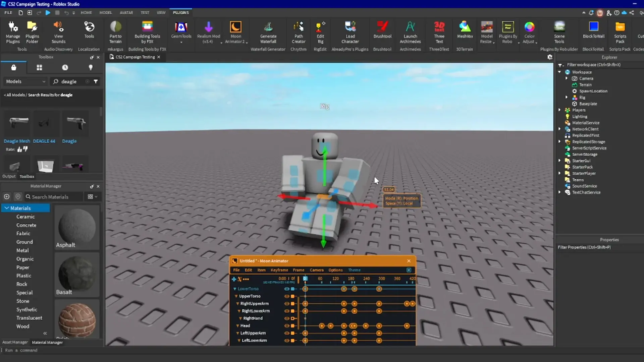644x362 pixels.
Task: Click the Deagle Mesh model link
Action: click(17, 141)
